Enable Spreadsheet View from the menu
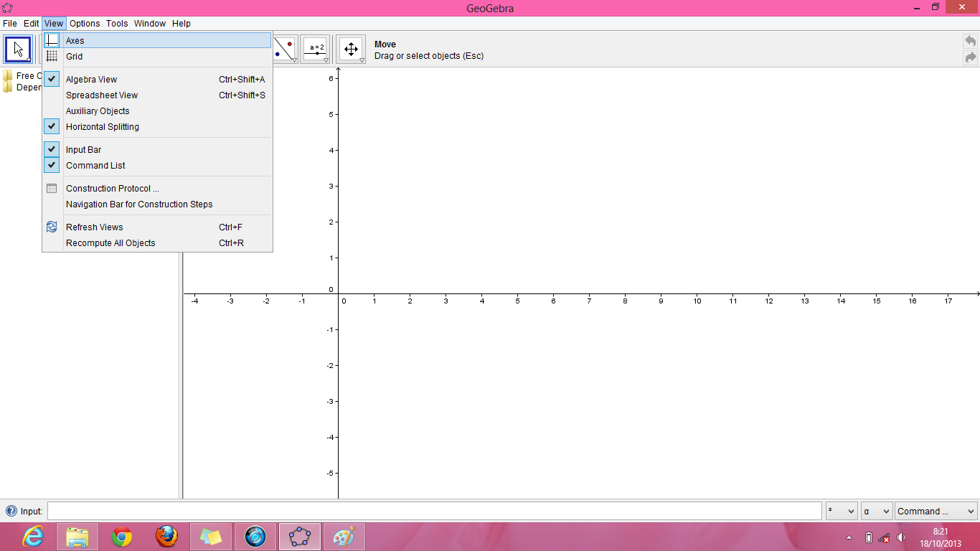 click(x=157, y=95)
